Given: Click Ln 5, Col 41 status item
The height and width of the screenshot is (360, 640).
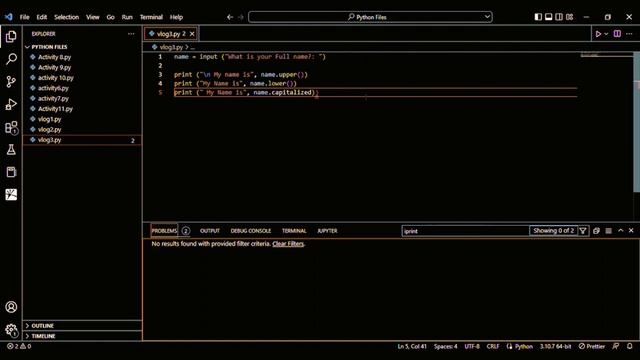Looking at the screenshot, I should click(x=412, y=346).
